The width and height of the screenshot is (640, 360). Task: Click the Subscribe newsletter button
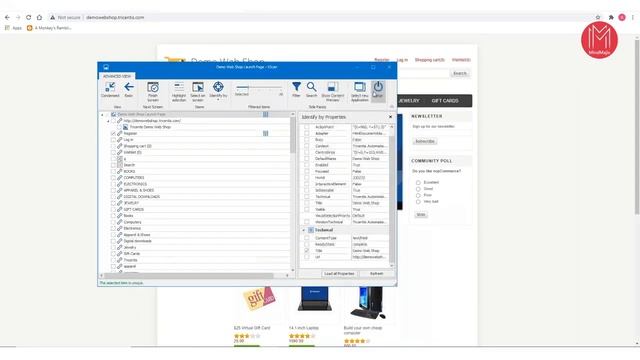(424, 141)
